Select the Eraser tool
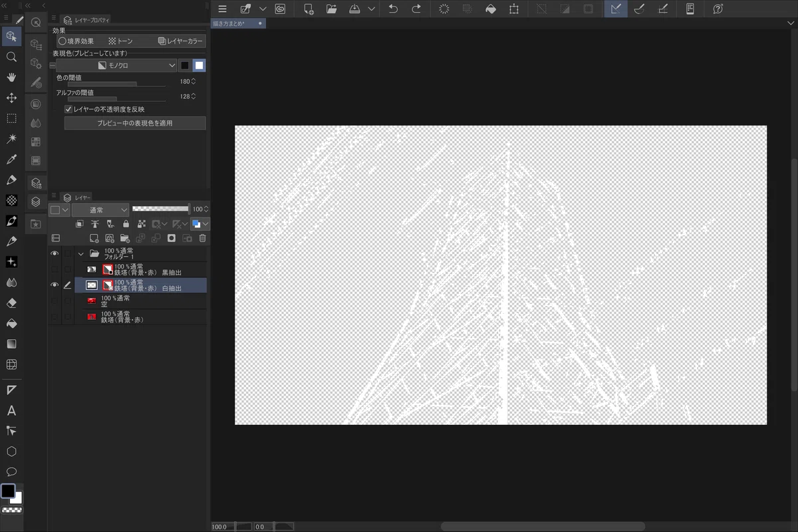The image size is (798, 532). click(11, 303)
